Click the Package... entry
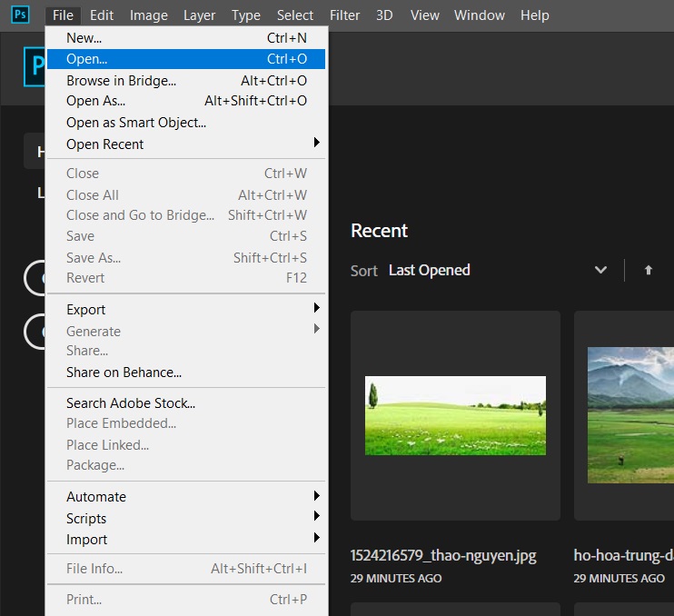This screenshot has width=674, height=616. click(x=186, y=465)
